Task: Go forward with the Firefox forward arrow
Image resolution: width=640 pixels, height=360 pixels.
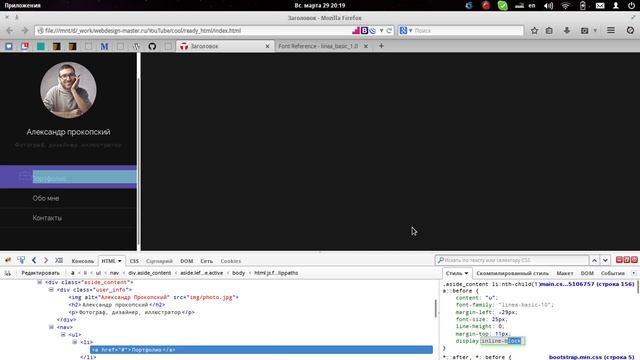Action: [x=25, y=31]
